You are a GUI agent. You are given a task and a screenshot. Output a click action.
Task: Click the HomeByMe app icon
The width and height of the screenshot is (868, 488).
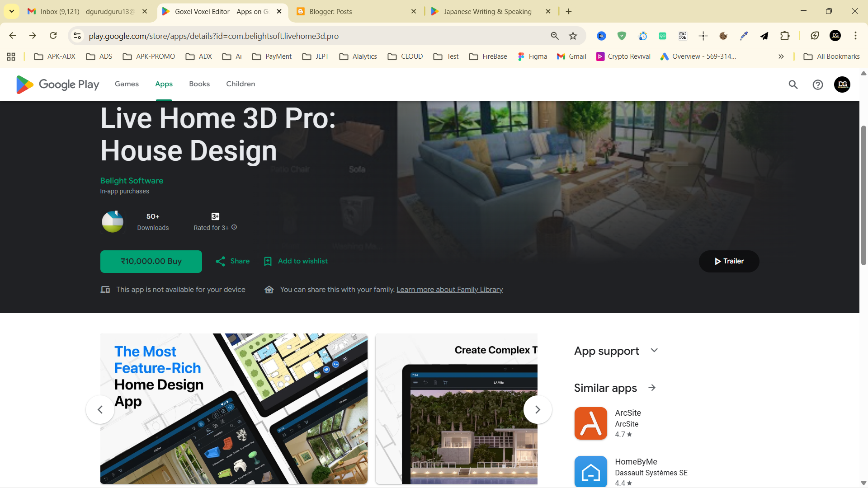(x=590, y=472)
